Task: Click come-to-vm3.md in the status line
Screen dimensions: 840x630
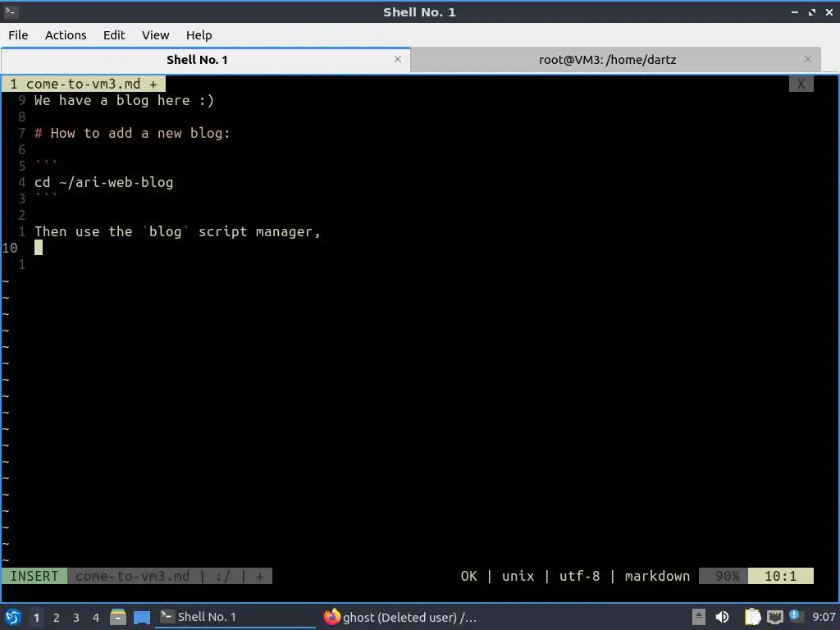Action: [x=132, y=576]
